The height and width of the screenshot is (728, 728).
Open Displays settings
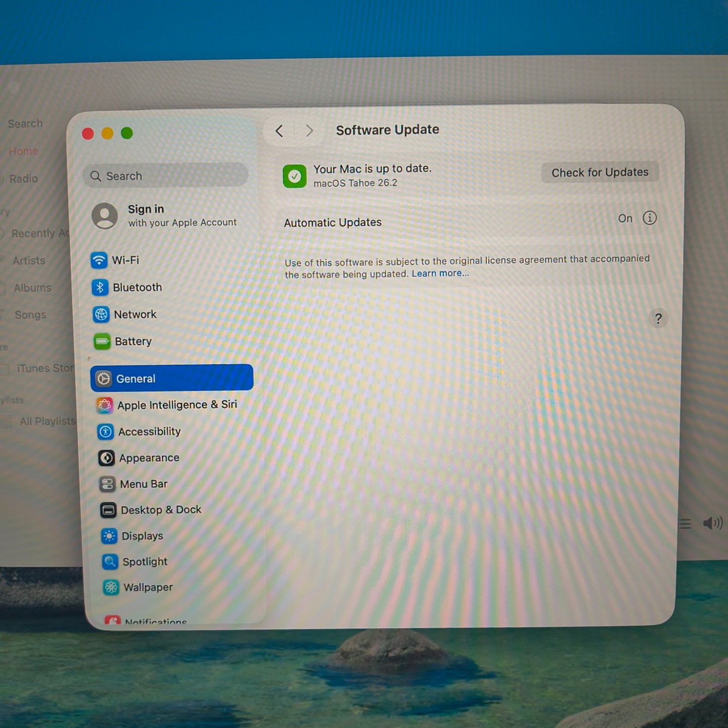pos(142,536)
